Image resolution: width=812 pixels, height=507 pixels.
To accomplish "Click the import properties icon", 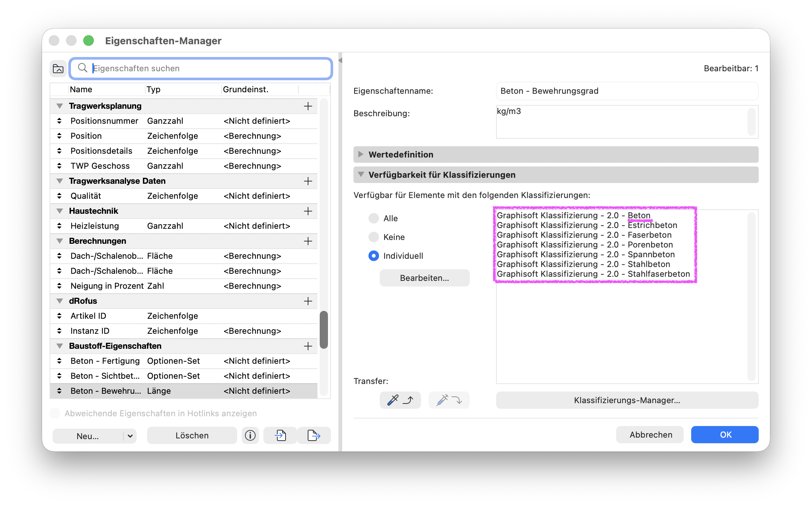I will [280, 435].
